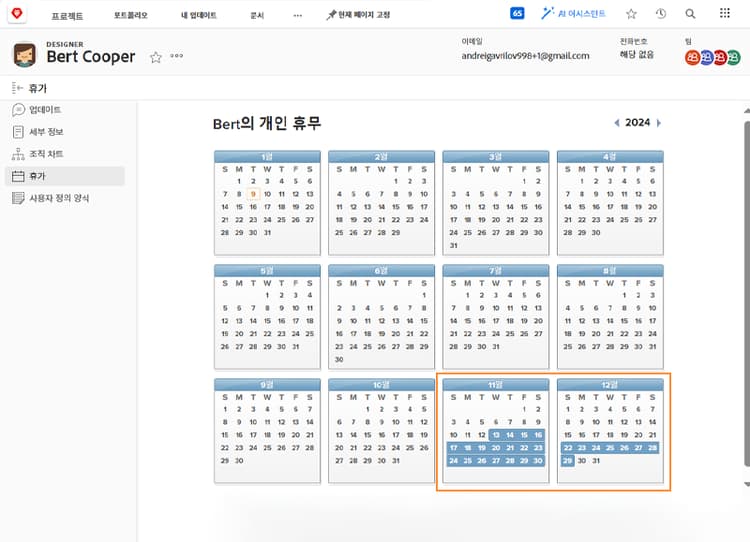
Task: Click the email address andreigavrilov998+1@gmail.com
Action: (525, 56)
